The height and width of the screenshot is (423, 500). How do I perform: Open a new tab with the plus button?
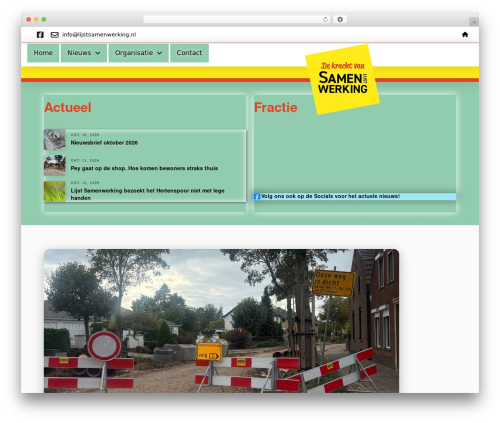point(474,22)
